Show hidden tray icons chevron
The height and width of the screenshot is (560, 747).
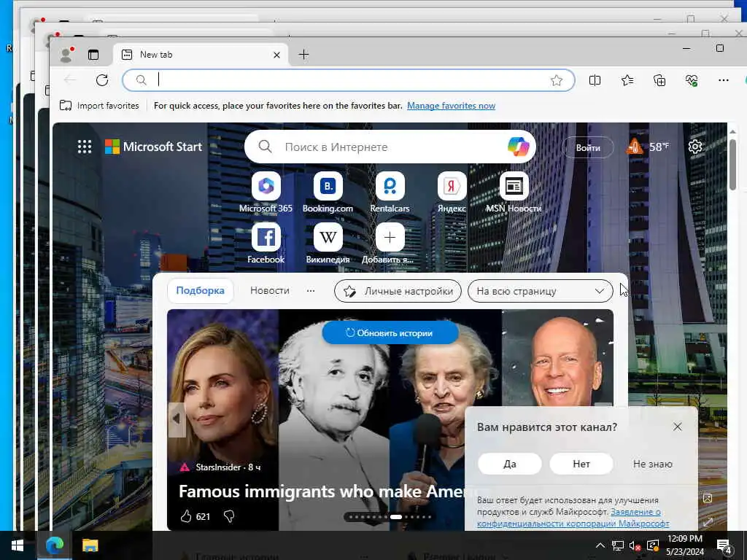[x=600, y=545]
